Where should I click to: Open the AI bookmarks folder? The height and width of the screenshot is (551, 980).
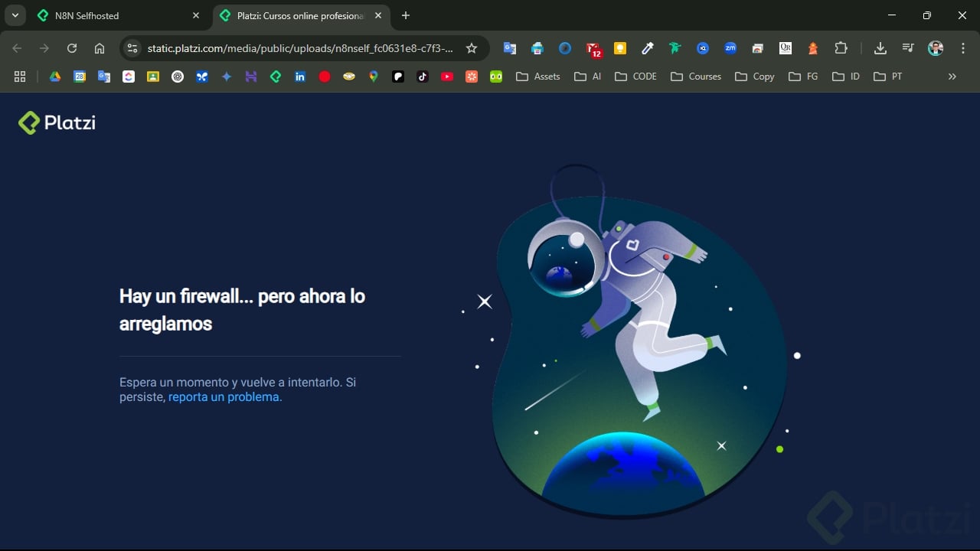tap(588, 77)
